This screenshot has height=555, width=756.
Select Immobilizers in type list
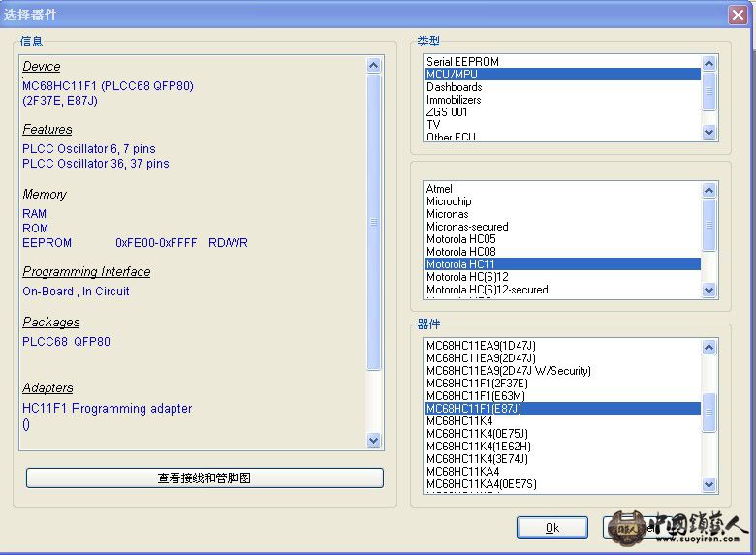[562, 99]
